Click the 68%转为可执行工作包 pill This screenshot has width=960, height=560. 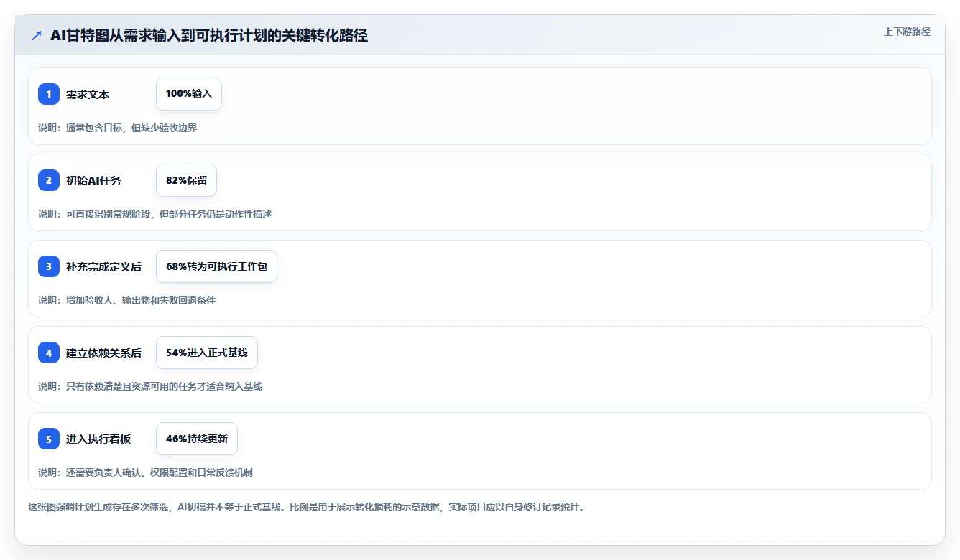click(216, 266)
